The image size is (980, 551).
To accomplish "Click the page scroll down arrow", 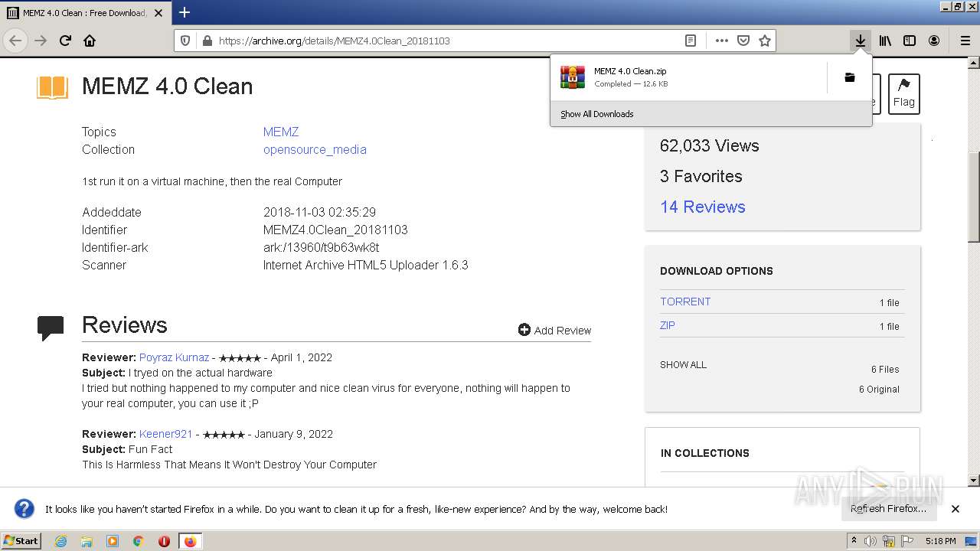I will pyautogui.click(x=974, y=481).
